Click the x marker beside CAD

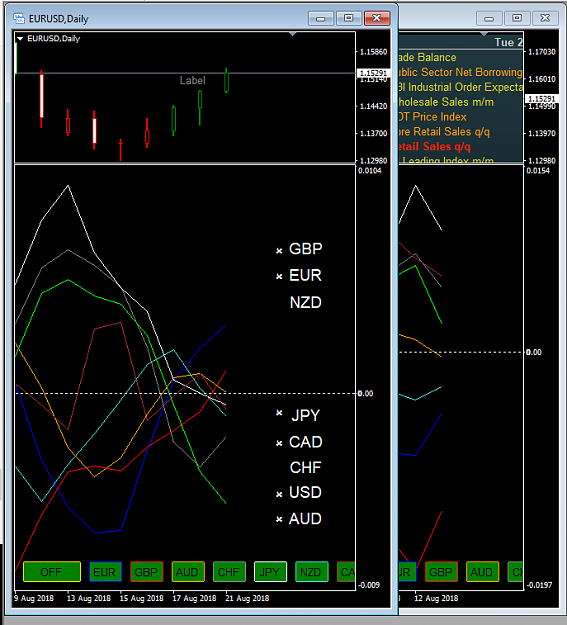[x=279, y=443]
